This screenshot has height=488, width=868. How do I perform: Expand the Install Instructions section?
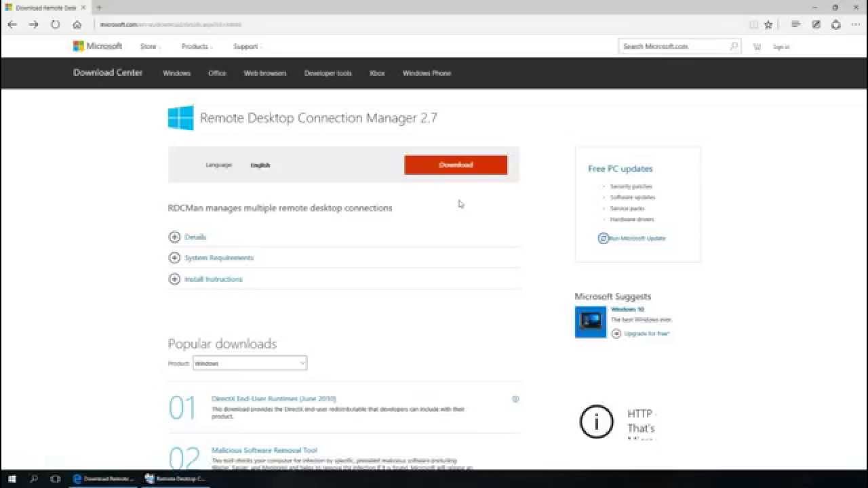point(213,279)
